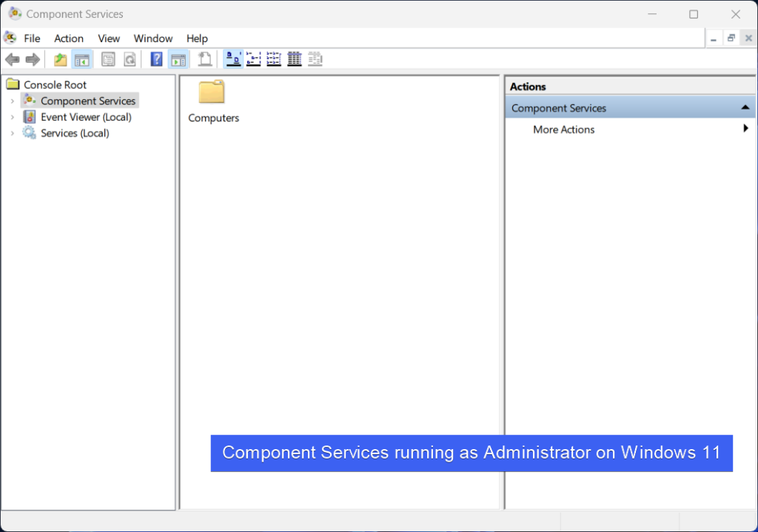The image size is (758, 532).
Task: Click the Show/Hide action pane icon
Action: 178,58
